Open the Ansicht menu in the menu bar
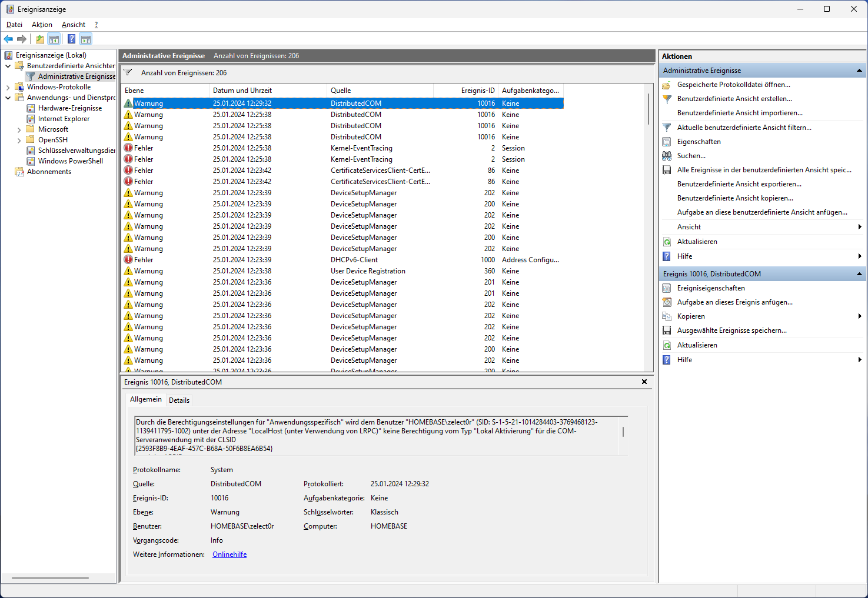 (74, 25)
